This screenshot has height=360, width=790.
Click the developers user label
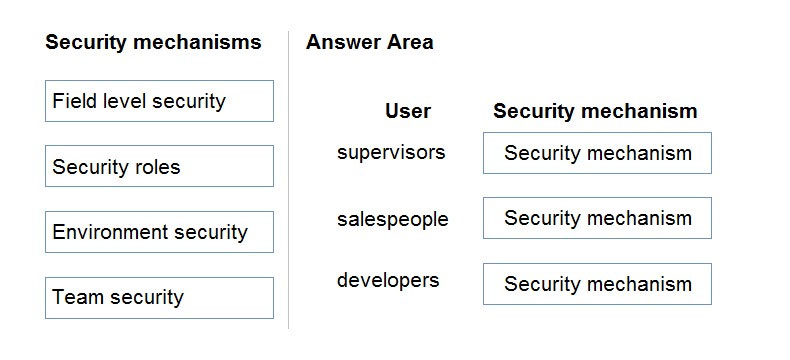tap(388, 280)
